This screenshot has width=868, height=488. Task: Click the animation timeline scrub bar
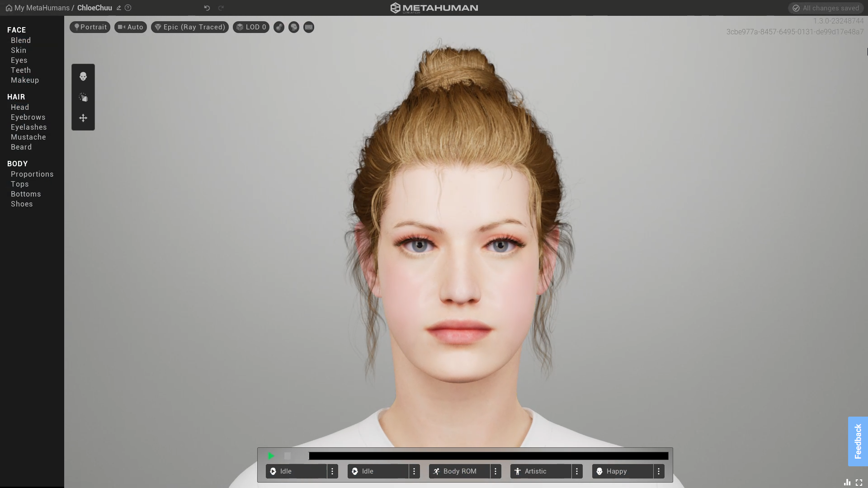[488, 456]
